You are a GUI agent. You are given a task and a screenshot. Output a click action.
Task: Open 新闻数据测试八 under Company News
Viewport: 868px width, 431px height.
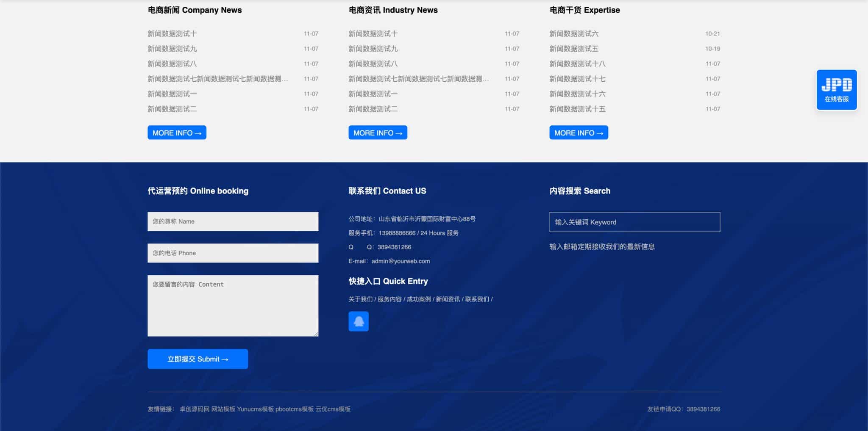coord(172,64)
